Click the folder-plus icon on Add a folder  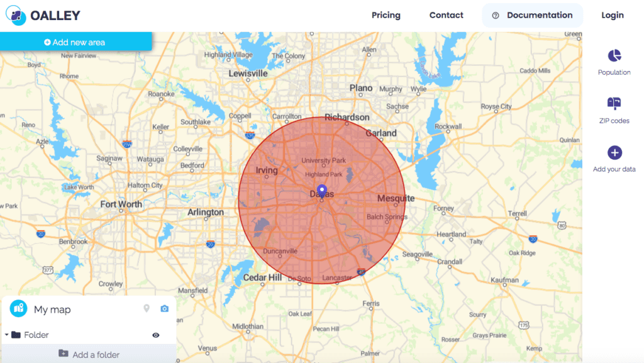coord(64,354)
